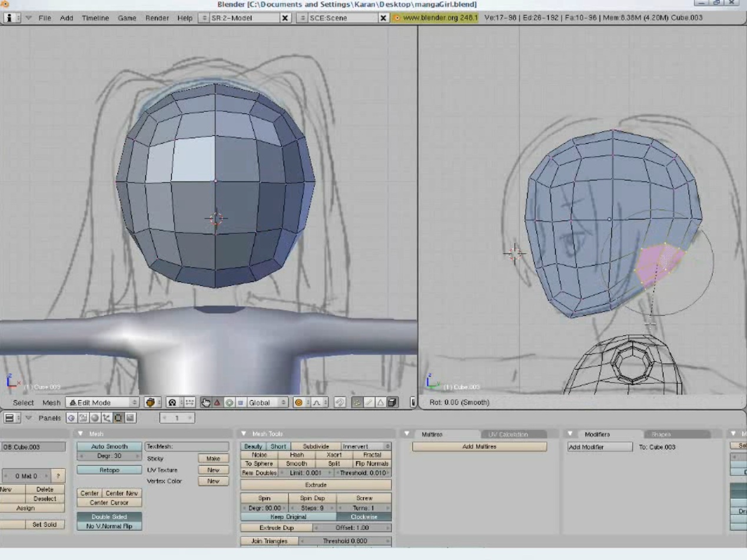Toggle Double Sided option
Viewport: 747px width, 560px height.
pyautogui.click(x=109, y=516)
